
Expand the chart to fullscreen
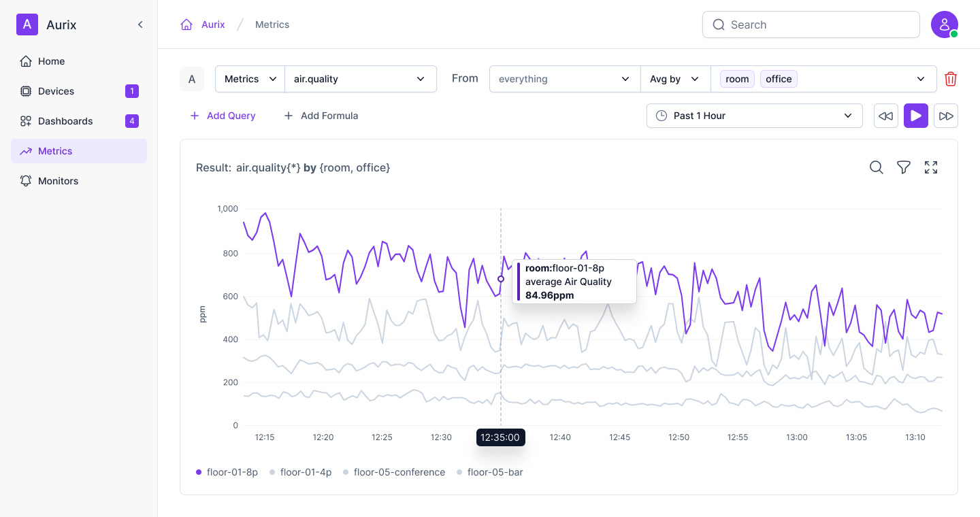(x=931, y=167)
